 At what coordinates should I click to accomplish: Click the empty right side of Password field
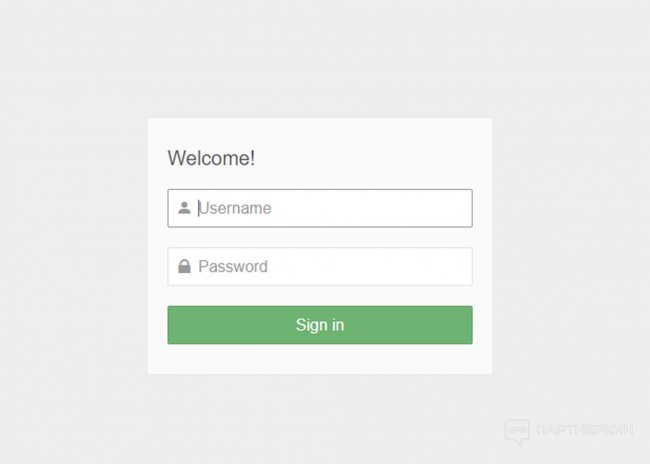(420, 266)
